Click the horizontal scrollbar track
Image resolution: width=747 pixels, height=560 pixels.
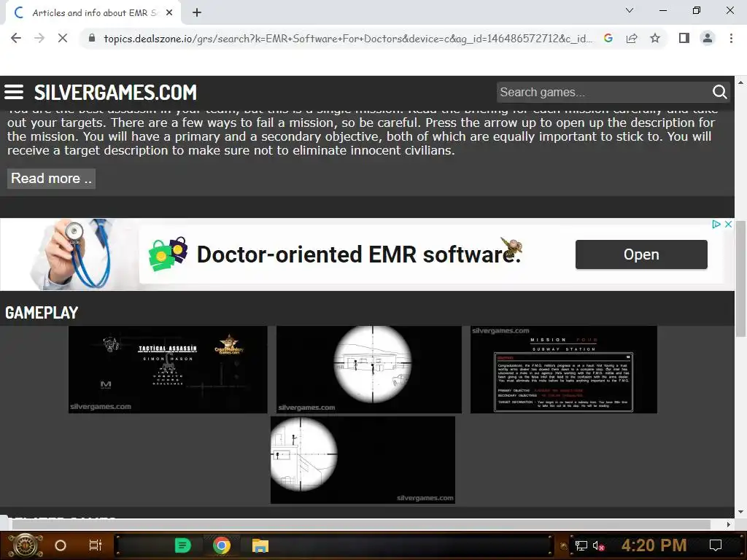362,524
